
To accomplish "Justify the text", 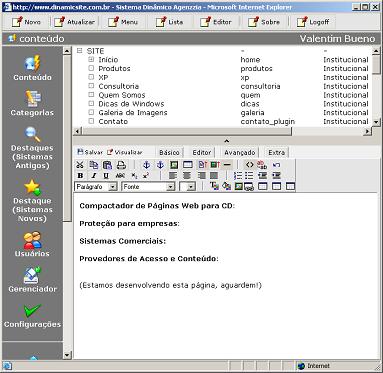I will [214, 176].
